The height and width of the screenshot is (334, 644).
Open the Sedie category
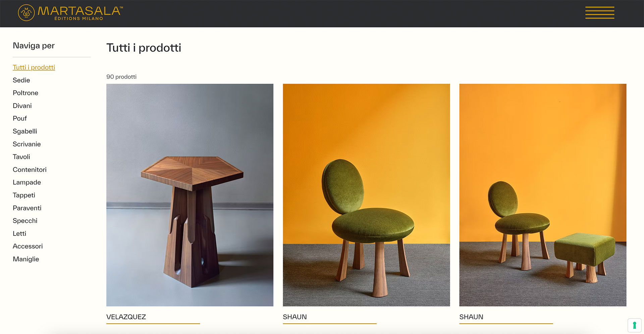pyautogui.click(x=21, y=80)
